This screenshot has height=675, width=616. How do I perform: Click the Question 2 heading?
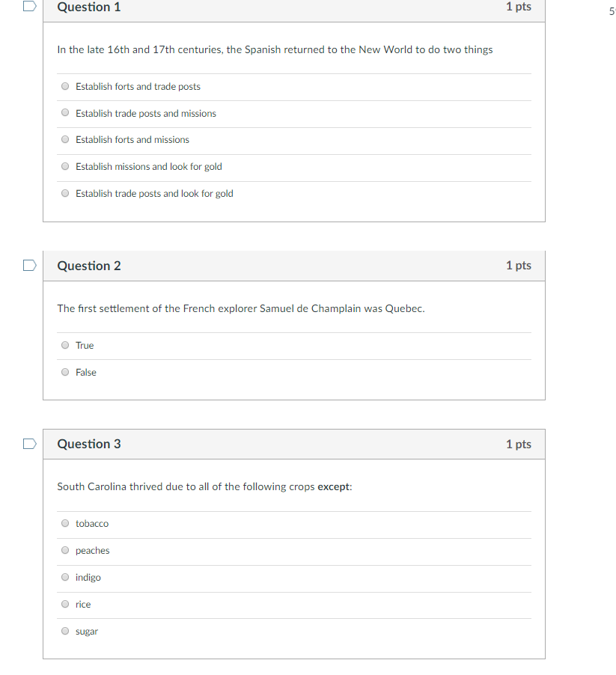(x=89, y=266)
